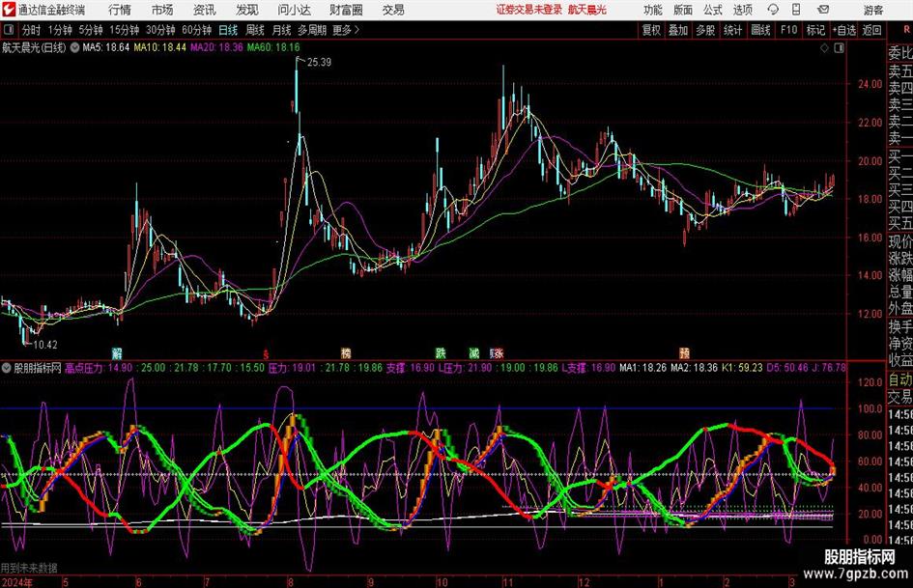Open the 发现 menu
The image size is (913, 588).
(247, 10)
